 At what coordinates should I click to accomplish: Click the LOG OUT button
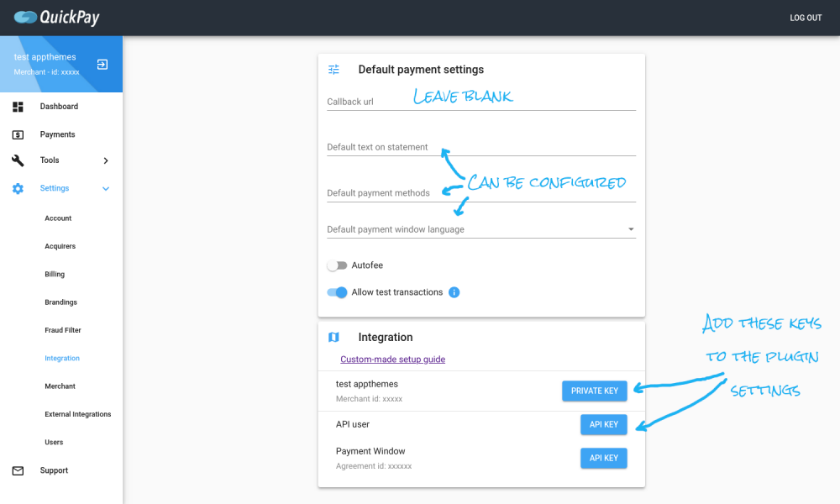point(806,18)
